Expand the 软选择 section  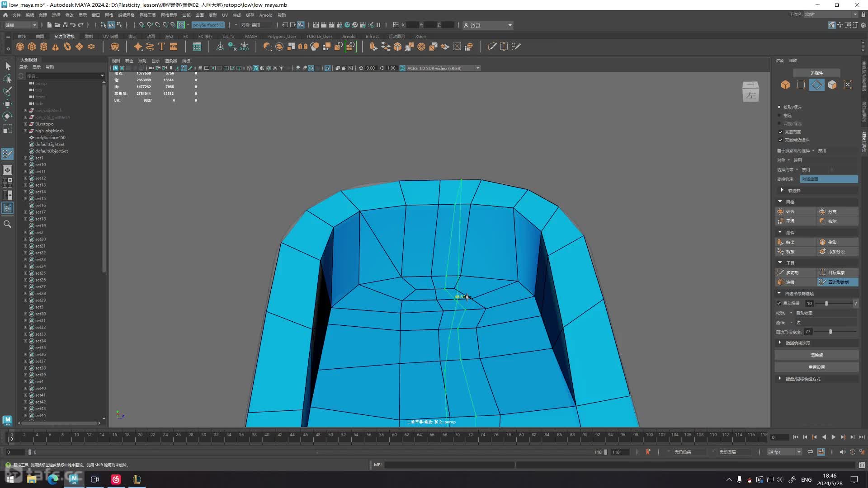(x=782, y=190)
